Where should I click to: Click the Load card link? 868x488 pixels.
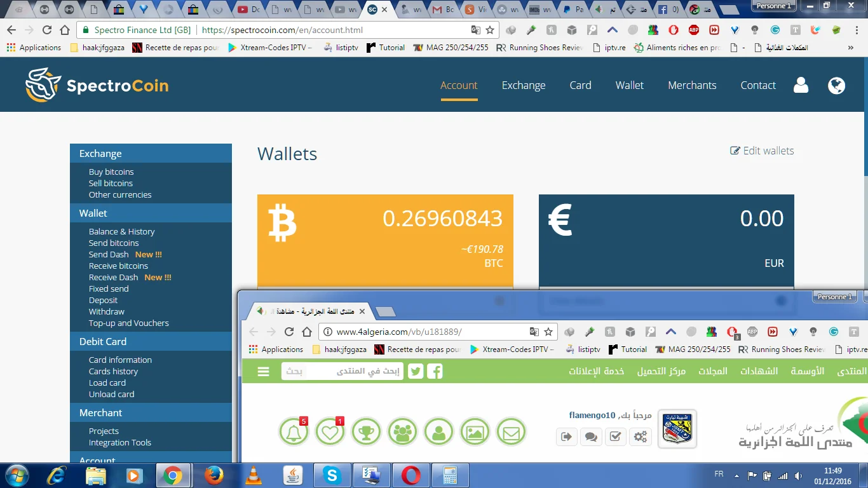tap(107, 383)
